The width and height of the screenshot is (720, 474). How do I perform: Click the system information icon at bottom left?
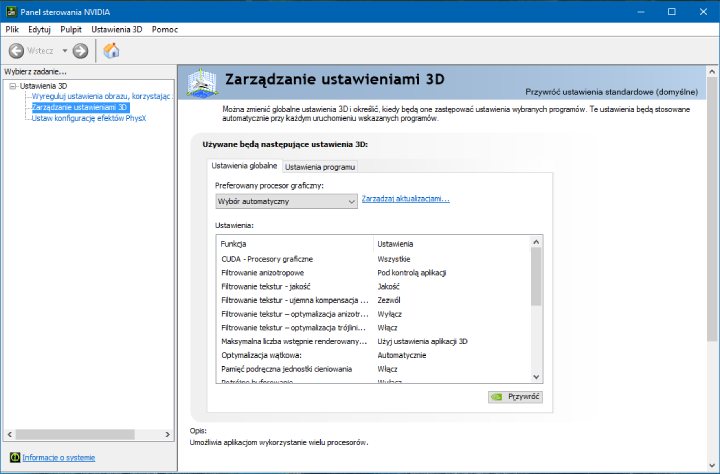point(14,457)
